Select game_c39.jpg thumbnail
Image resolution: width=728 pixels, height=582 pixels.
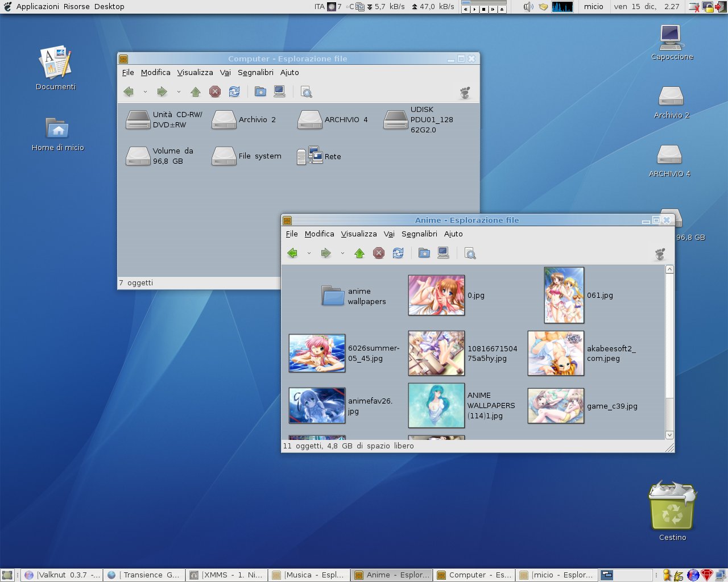click(x=556, y=405)
